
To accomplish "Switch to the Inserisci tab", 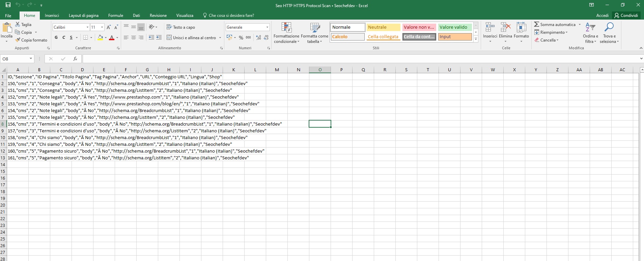I will coord(52,16).
